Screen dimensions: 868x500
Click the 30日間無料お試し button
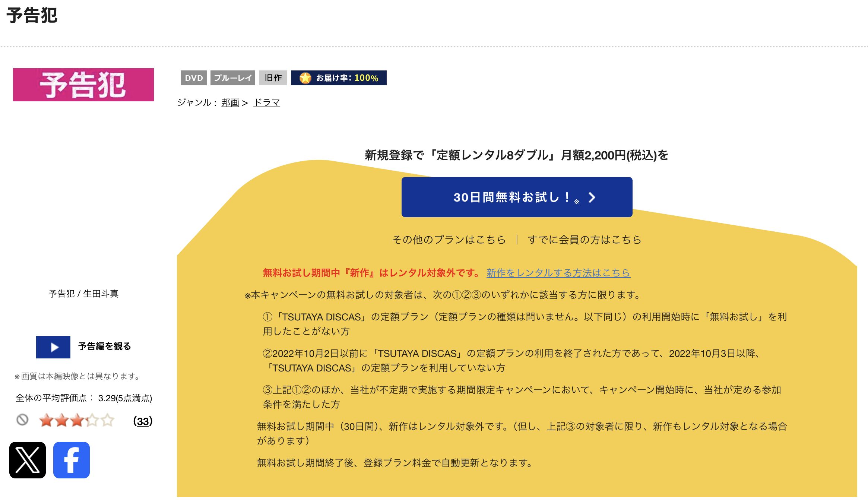click(517, 197)
